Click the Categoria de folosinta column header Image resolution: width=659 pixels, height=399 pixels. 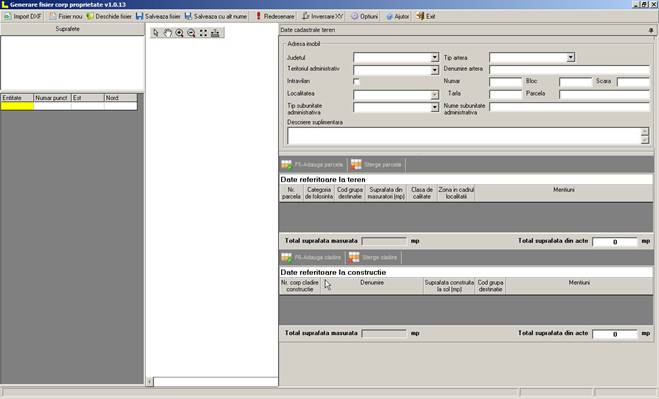(x=319, y=193)
